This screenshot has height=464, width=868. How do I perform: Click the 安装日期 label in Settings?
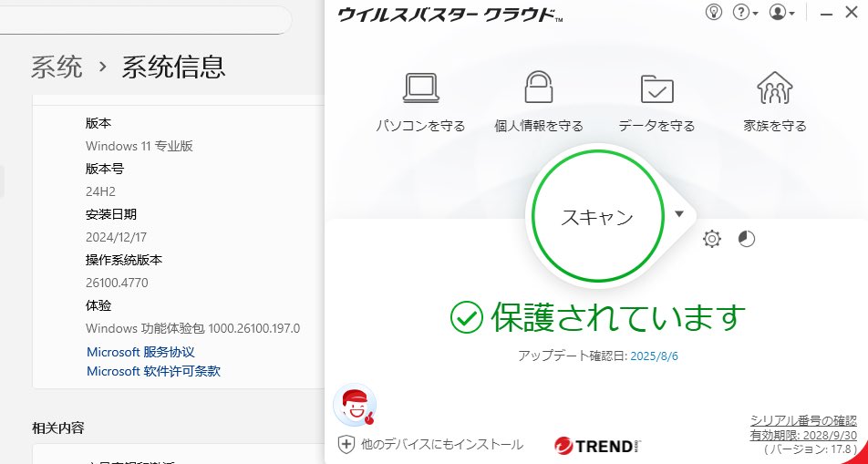111,214
